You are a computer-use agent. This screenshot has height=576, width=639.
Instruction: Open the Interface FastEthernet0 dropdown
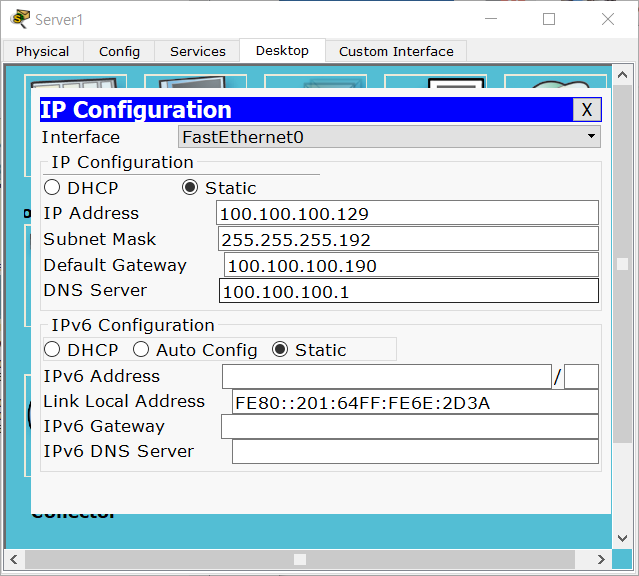pos(389,137)
